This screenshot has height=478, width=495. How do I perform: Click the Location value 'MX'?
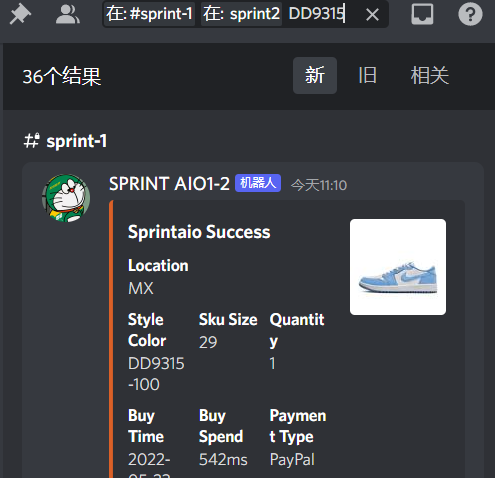tap(141, 288)
